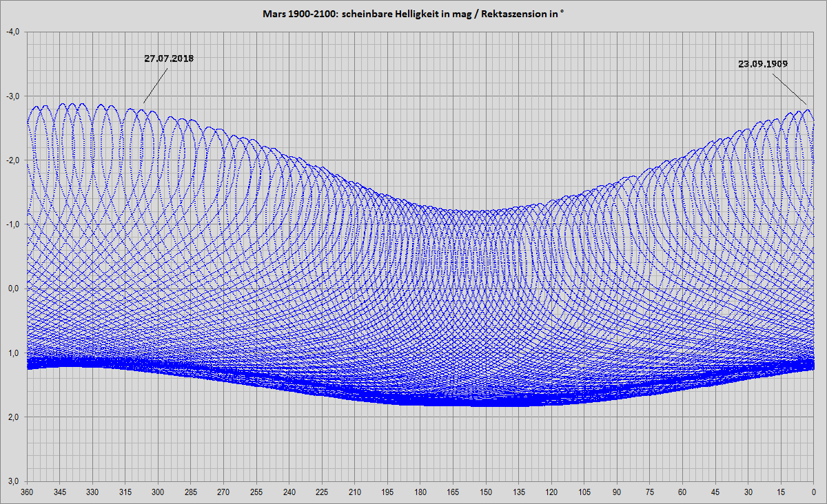
Task: Select the 27.07.2018 data label
Action: tap(169, 59)
